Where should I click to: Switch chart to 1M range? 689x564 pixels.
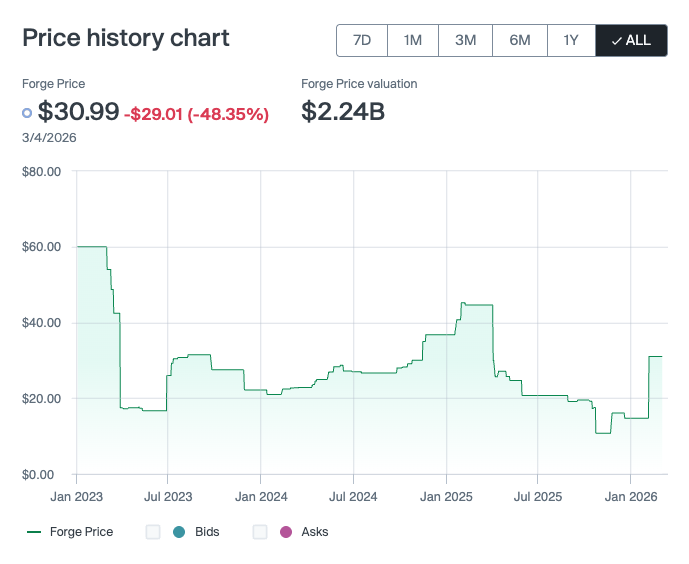(413, 41)
